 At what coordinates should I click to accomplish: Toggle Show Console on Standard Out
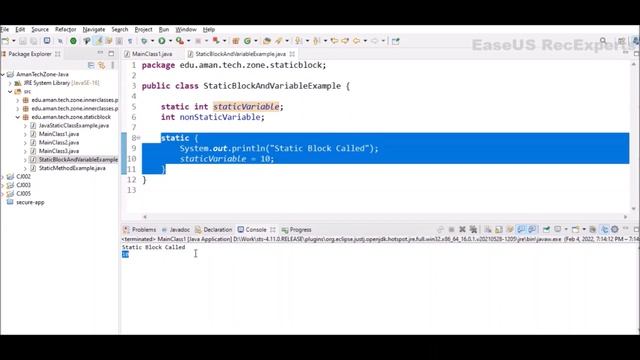point(521,229)
